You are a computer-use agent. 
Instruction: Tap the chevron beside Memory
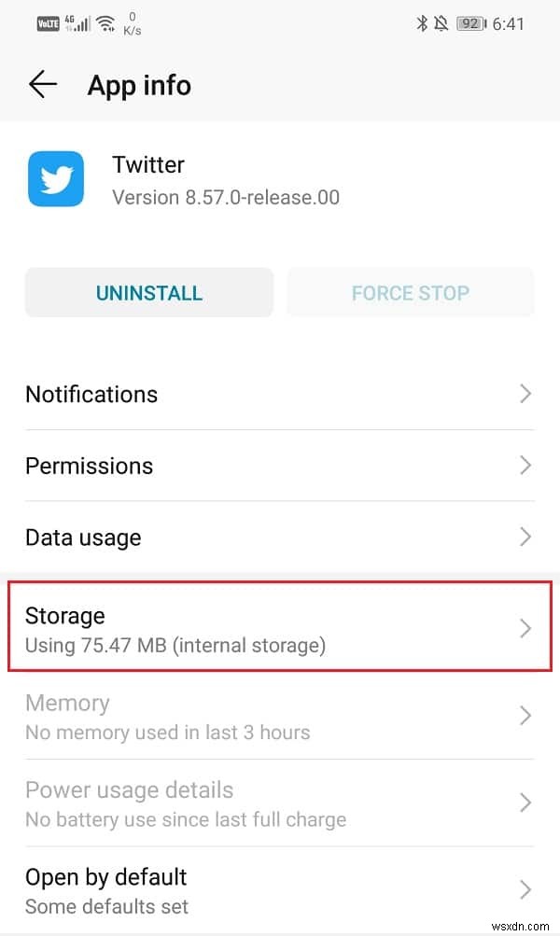pos(525,716)
